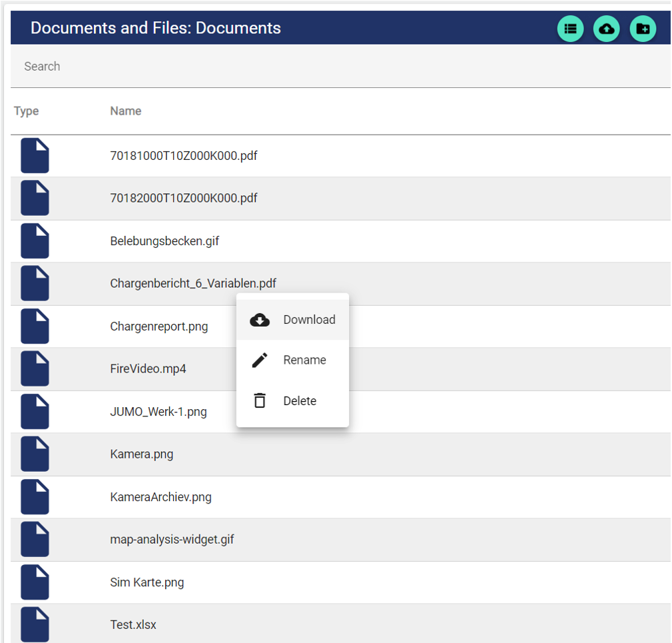Click the create new folder icon
Image resolution: width=672 pixels, height=643 pixels.
pyautogui.click(x=643, y=29)
